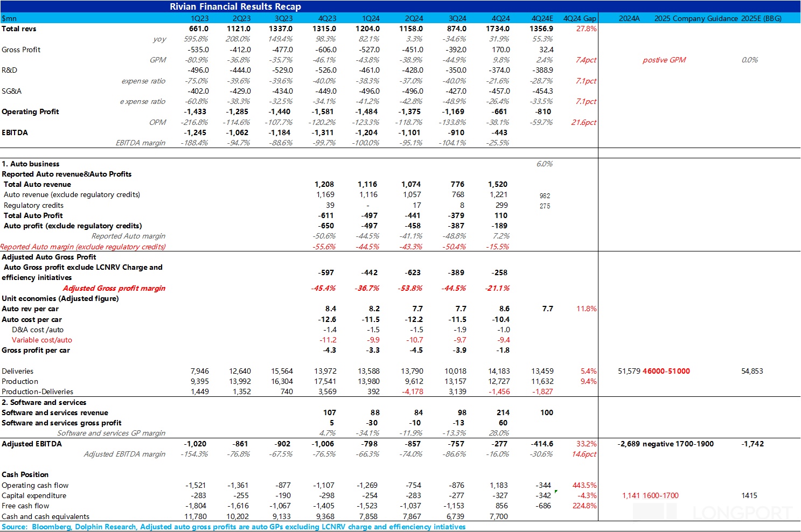Select the 4Q24E column header
801x532 pixels.
(x=542, y=18)
